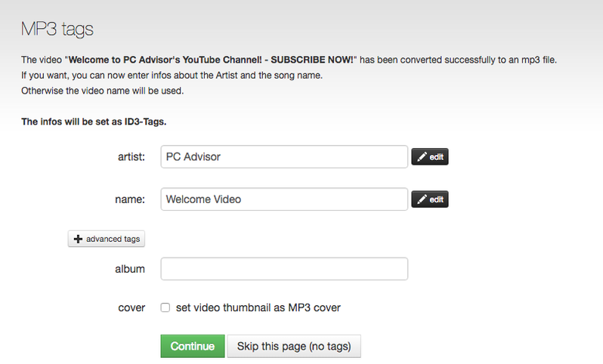Select the empty album text box
The height and width of the screenshot is (364, 603).
pyautogui.click(x=284, y=269)
